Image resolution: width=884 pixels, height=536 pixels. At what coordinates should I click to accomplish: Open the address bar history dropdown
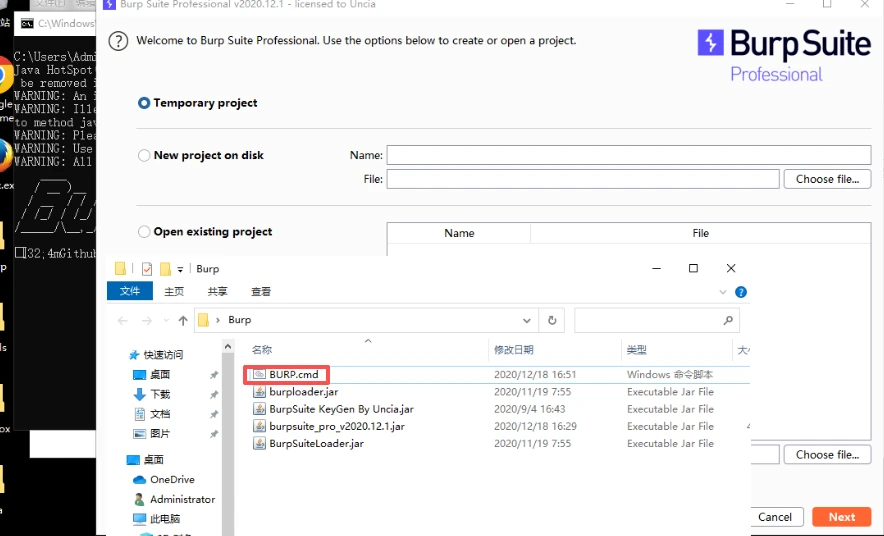coord(528,320)
